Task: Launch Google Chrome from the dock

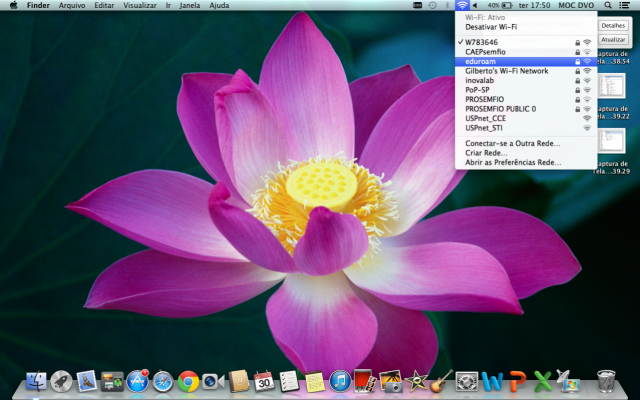Action: coord(188,381)
